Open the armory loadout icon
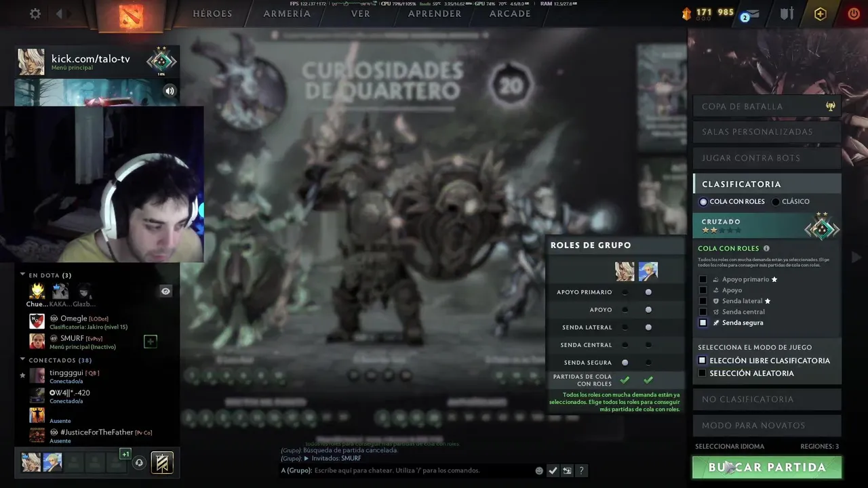The image size is (868, 488). (787, 14)
